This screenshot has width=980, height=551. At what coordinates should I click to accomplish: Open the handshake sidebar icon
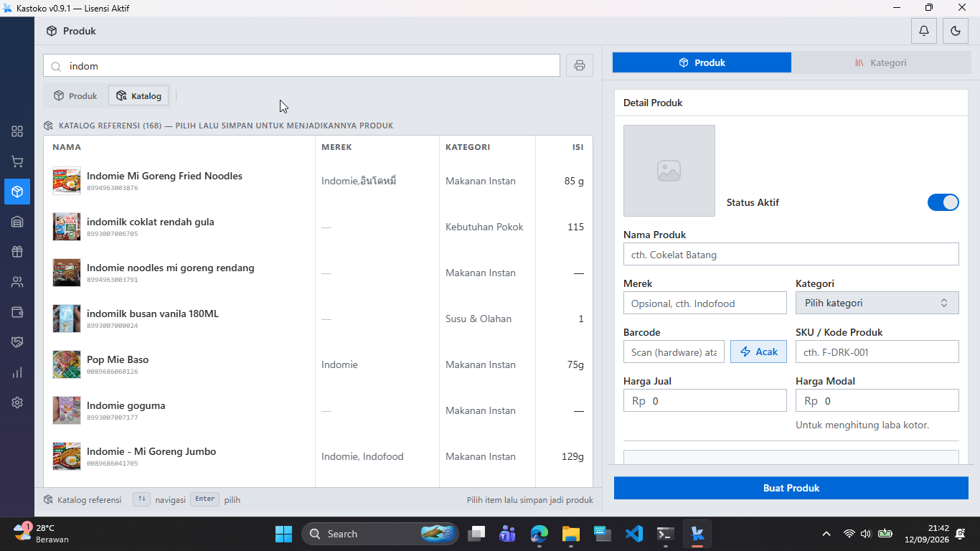tap(17, 342)
